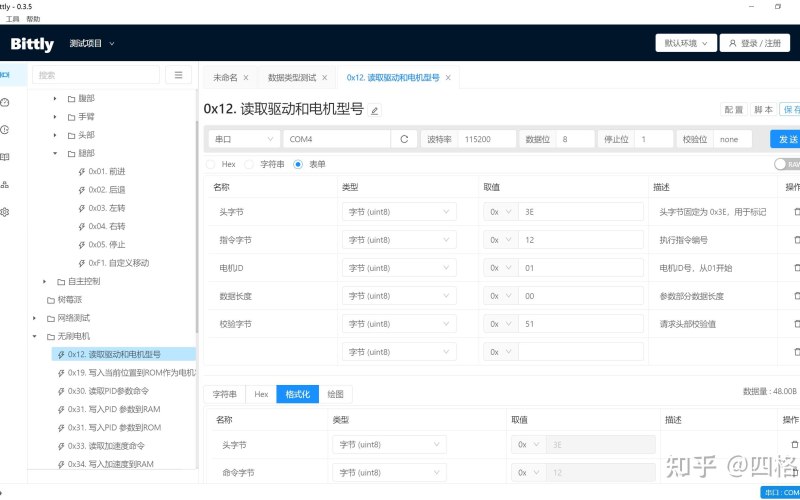Open the history clock sidebar icon

[5, 130]
